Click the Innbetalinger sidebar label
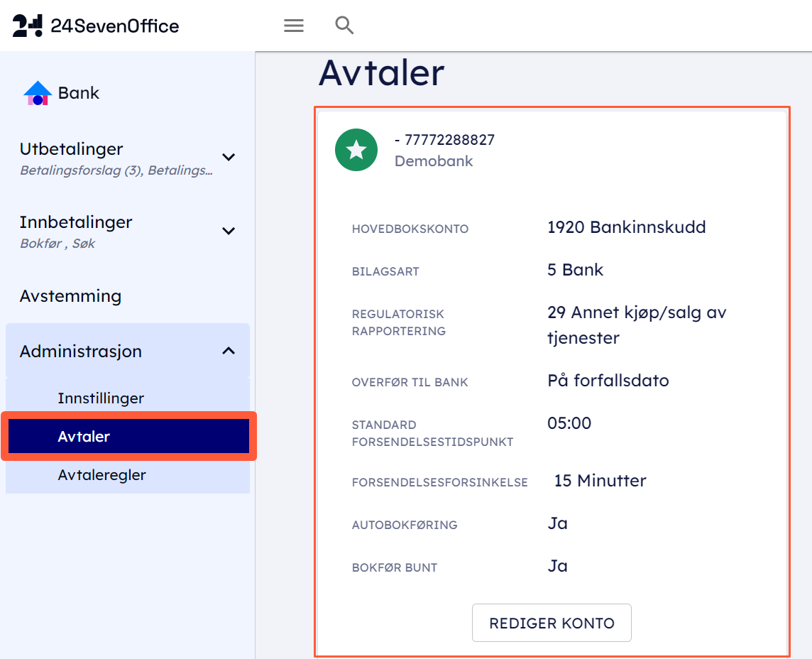The width and height of the screenshot is (812, 659). point(76,222)
